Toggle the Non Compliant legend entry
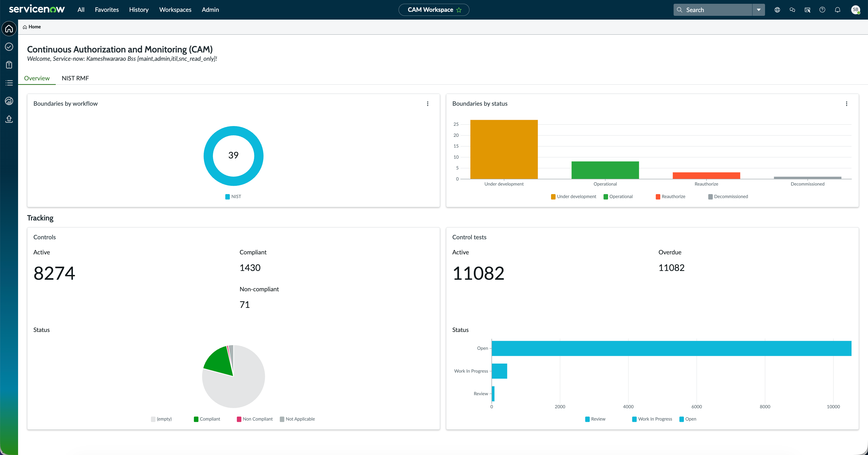This screenshot has width=868, height=455. click(x=255, y=419)
